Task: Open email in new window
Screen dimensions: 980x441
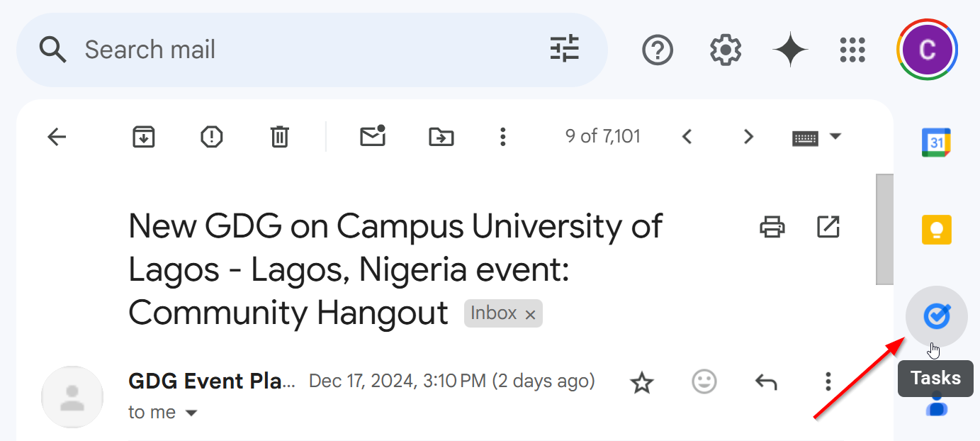Action: click(828, 227)
